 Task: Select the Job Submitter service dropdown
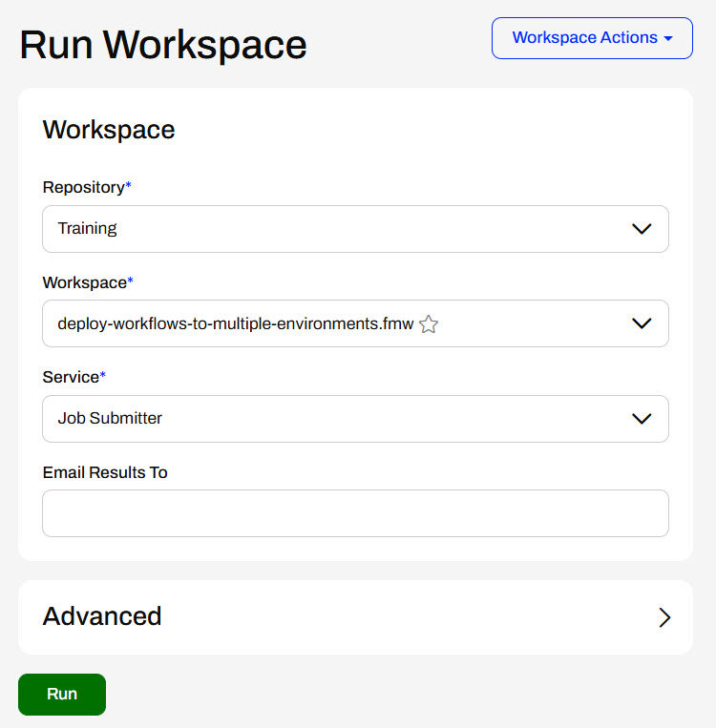click(355, 418)
